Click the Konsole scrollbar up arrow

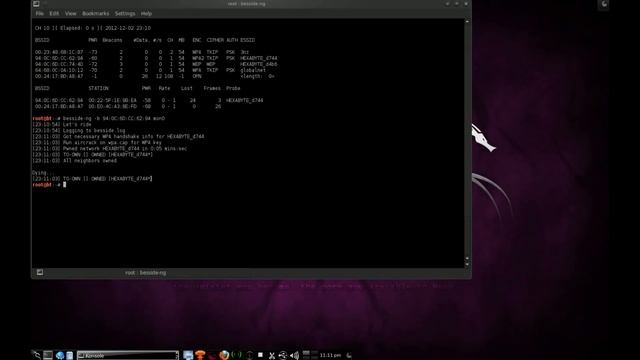tap(467, 21)
